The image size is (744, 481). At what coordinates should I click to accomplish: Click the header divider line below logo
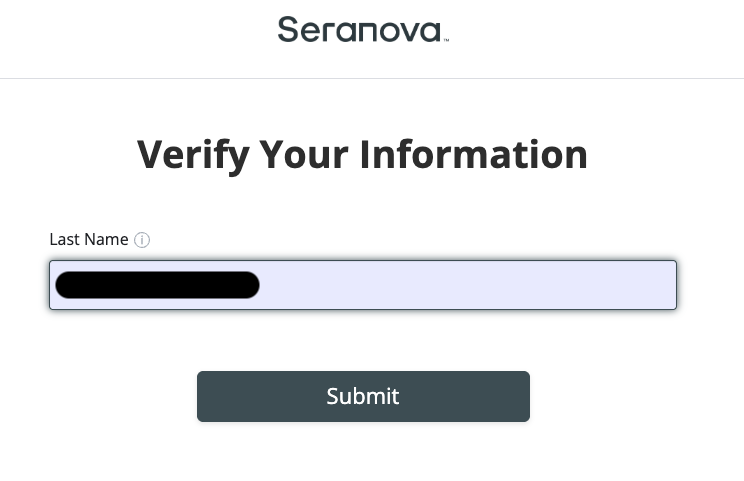pyautogui.click(x=372, y=78)
